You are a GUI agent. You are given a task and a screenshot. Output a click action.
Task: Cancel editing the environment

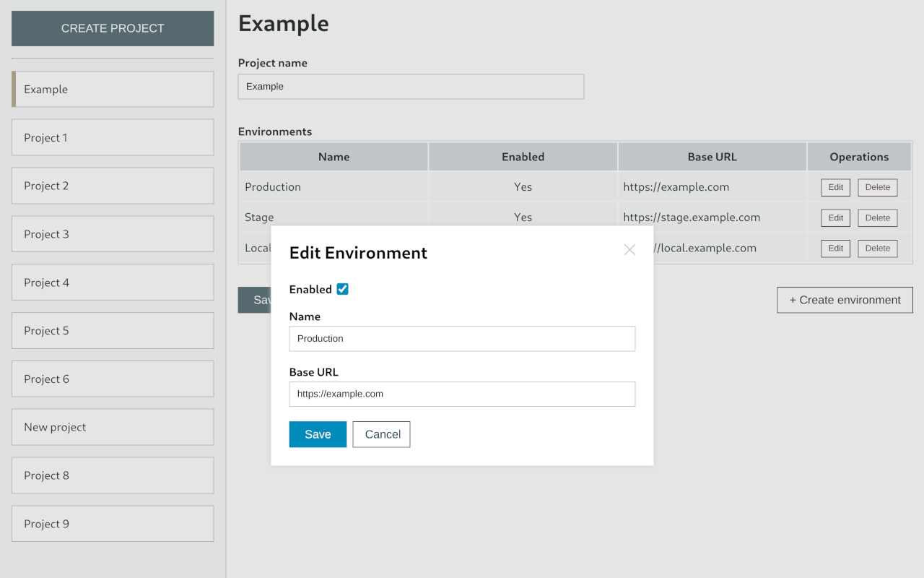[381, 434]
